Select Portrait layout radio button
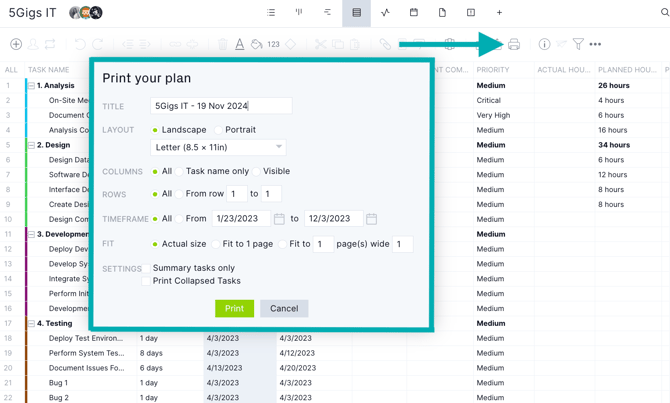This screenshot has height=403, width=670. point(218,130)
